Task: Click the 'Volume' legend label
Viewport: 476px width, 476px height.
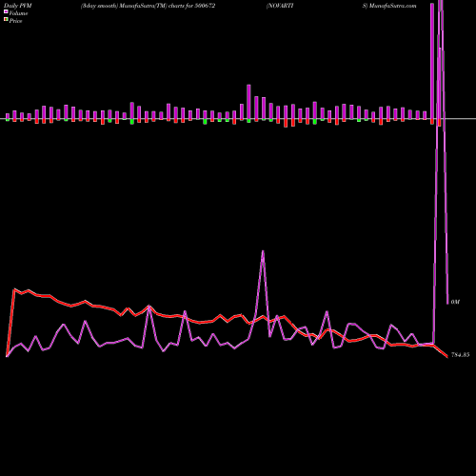Action: click(x=18, y=13)
